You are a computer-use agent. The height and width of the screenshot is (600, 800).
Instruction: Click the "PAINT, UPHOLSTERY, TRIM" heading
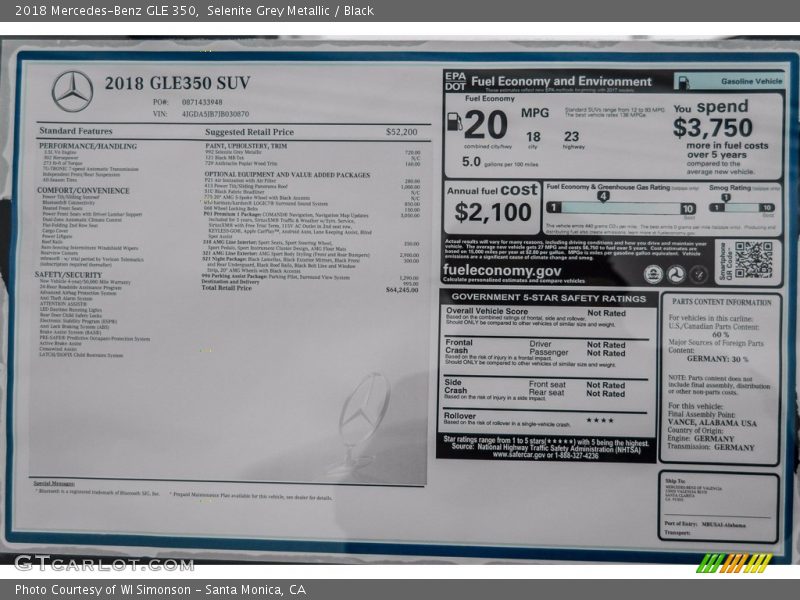(x=246, y=146)
